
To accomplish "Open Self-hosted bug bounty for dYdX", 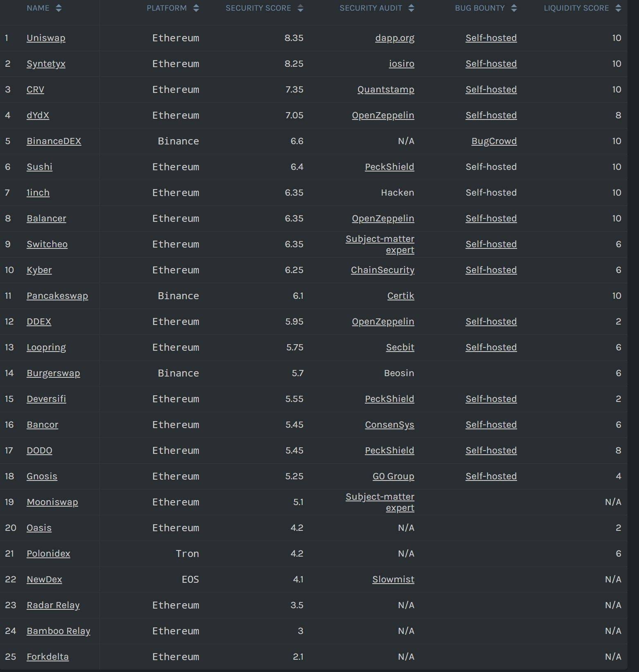I will (491, 115).
